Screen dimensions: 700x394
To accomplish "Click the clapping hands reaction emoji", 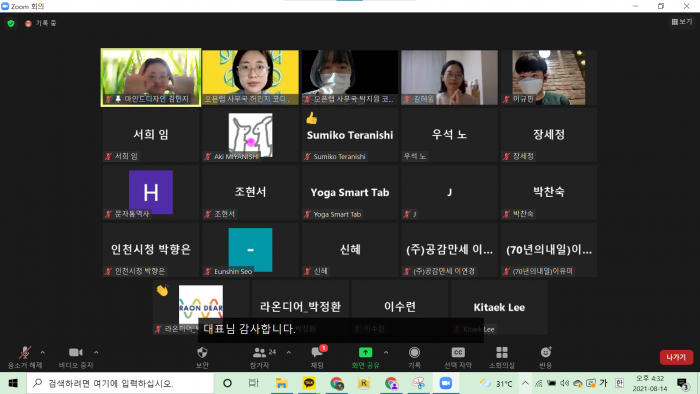I will tap(162, 291).
